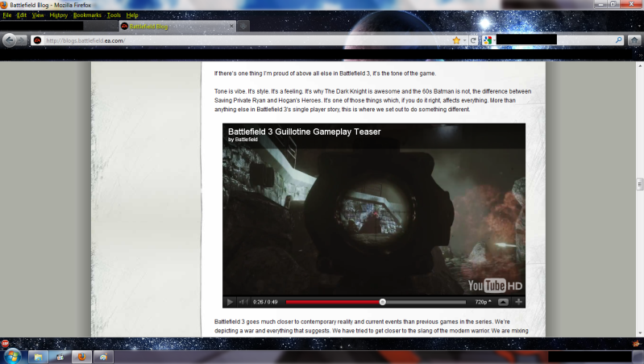
Task: Click the add-on icon at status bar right
Action: 636,343
